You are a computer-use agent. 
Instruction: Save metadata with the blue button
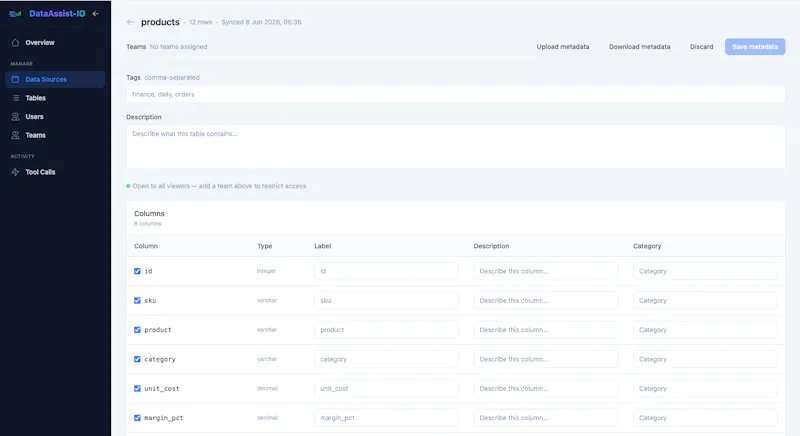755,47
